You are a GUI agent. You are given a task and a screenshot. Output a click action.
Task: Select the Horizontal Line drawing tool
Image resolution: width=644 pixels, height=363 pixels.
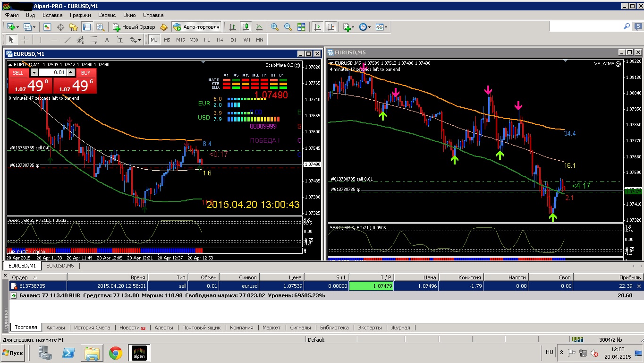54,40
